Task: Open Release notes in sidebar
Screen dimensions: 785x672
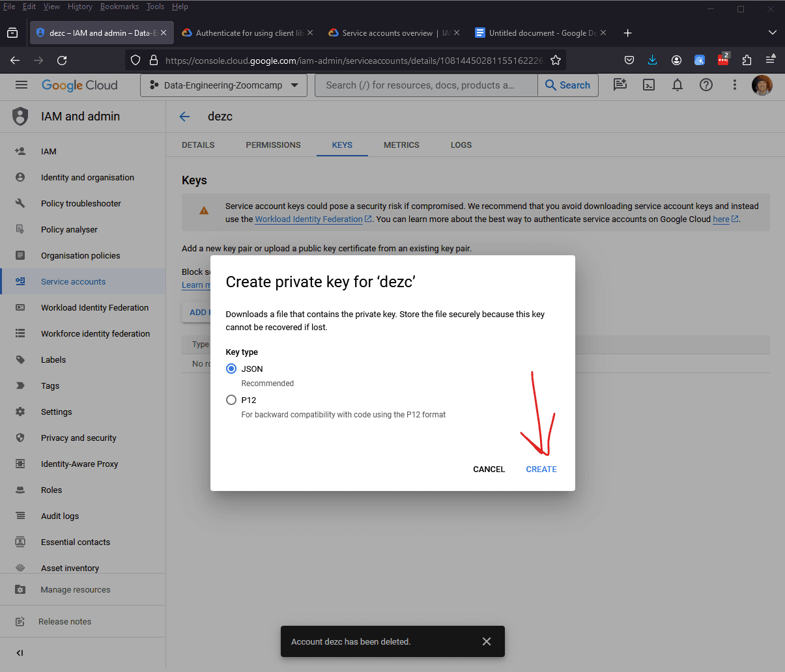Action: 83,621
